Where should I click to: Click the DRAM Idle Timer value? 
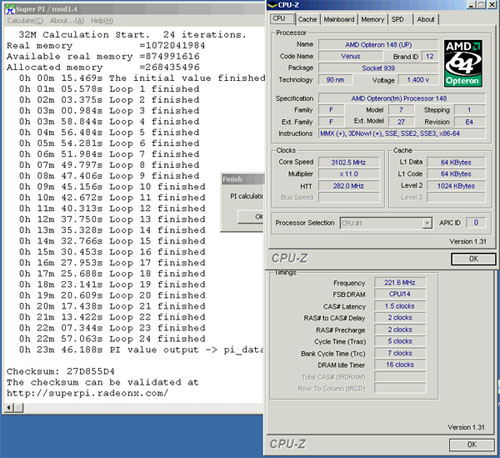(x=400, y=365)
